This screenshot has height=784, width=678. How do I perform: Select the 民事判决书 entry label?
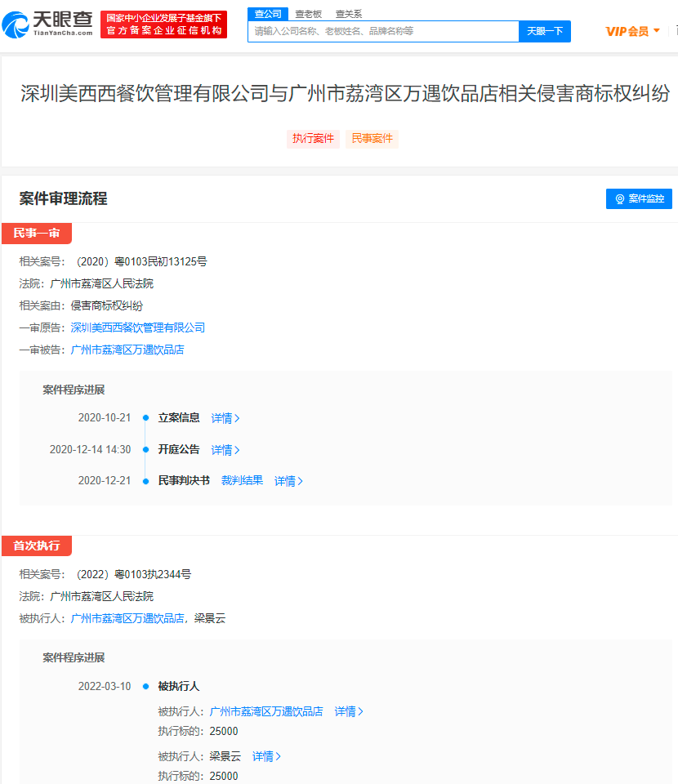pyautogui.click(x=184, y=480)
